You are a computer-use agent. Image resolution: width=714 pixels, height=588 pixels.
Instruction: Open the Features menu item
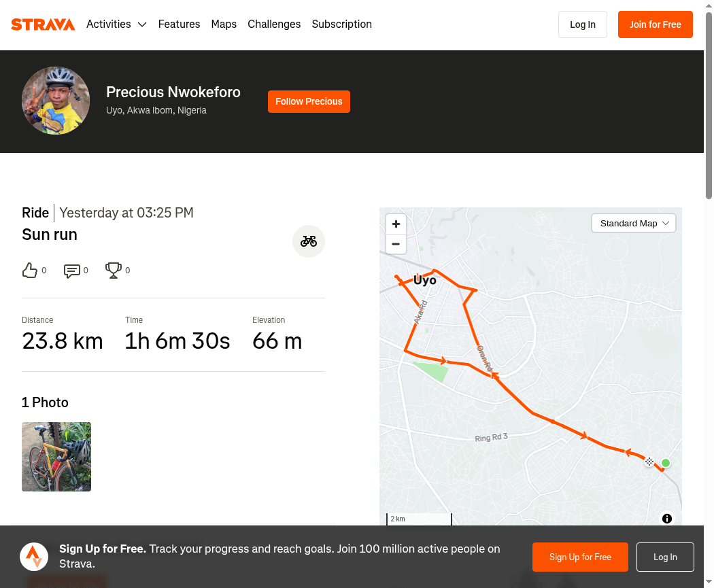[179, 24]
